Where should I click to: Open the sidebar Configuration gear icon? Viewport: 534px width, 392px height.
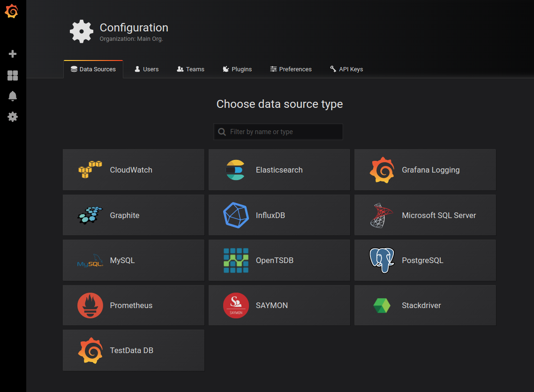pos(13,117)
